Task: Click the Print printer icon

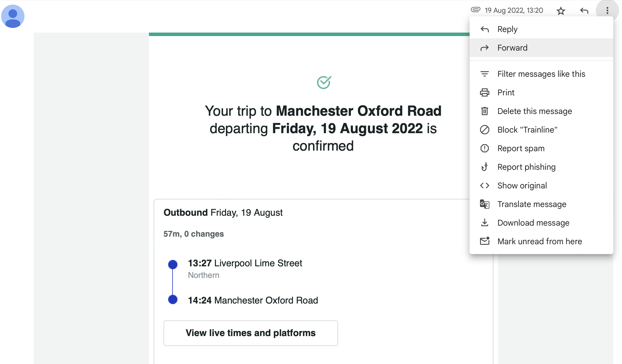Action: [484, 93]
